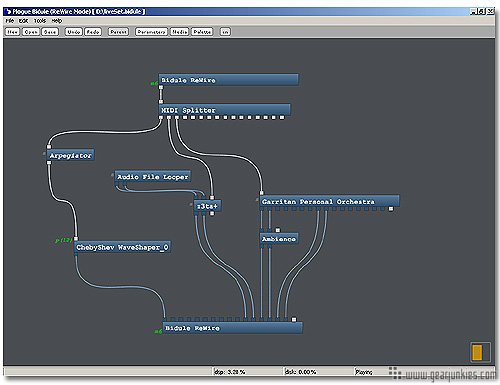
Task: Click the z3ta+ MIDI input port
Action: click(212, 198)
